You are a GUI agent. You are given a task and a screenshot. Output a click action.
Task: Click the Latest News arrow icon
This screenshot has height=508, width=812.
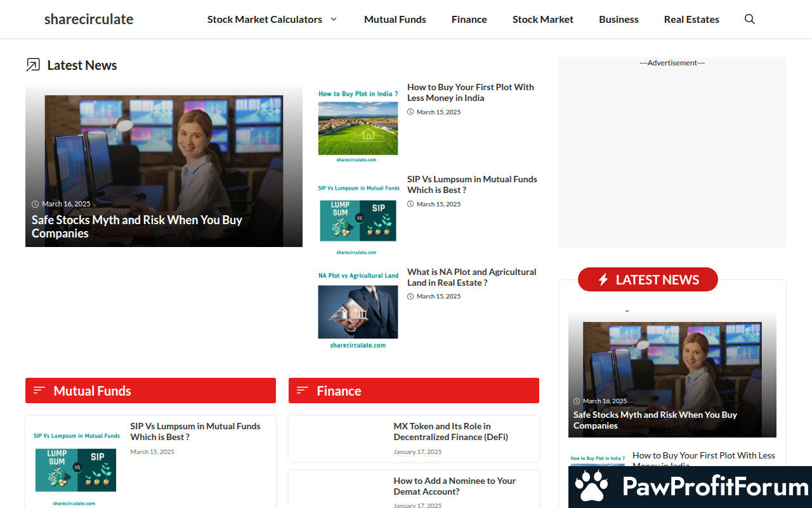33,65
